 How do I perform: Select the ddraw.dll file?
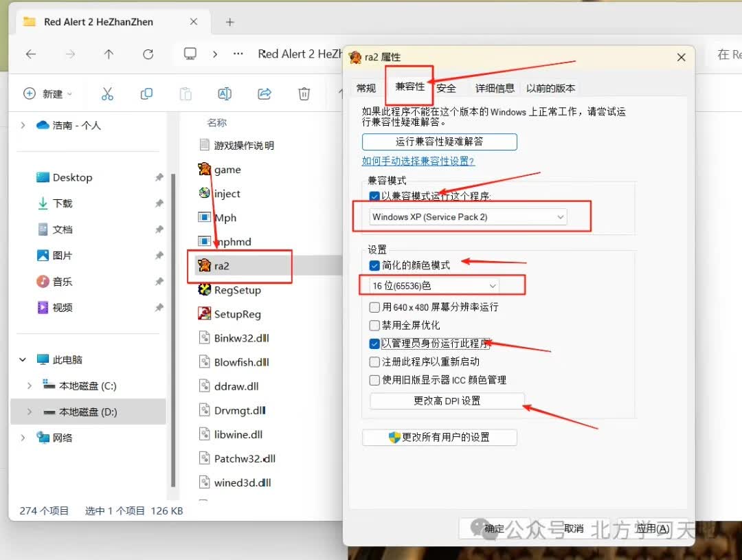pos(229,386)
